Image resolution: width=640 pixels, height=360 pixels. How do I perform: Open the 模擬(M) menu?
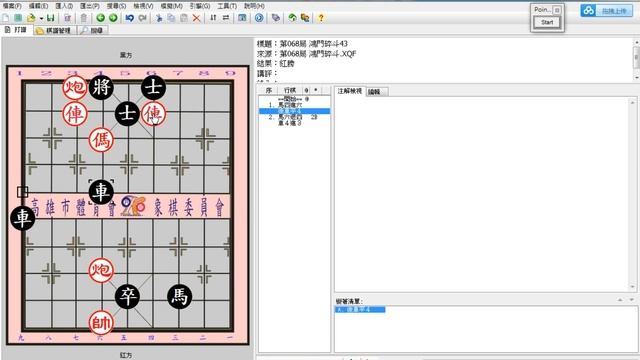point(171,6)
